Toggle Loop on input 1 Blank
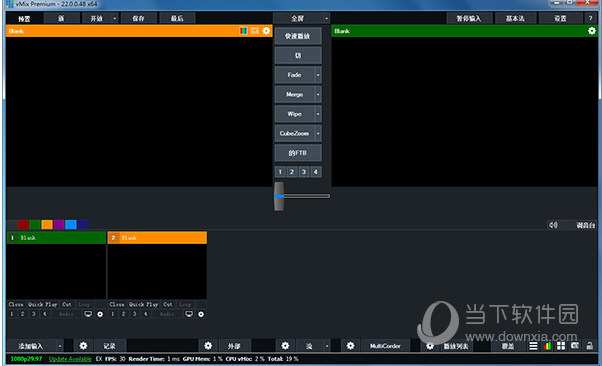This screenshot has width=602, height=366. (x=84, y=304)
